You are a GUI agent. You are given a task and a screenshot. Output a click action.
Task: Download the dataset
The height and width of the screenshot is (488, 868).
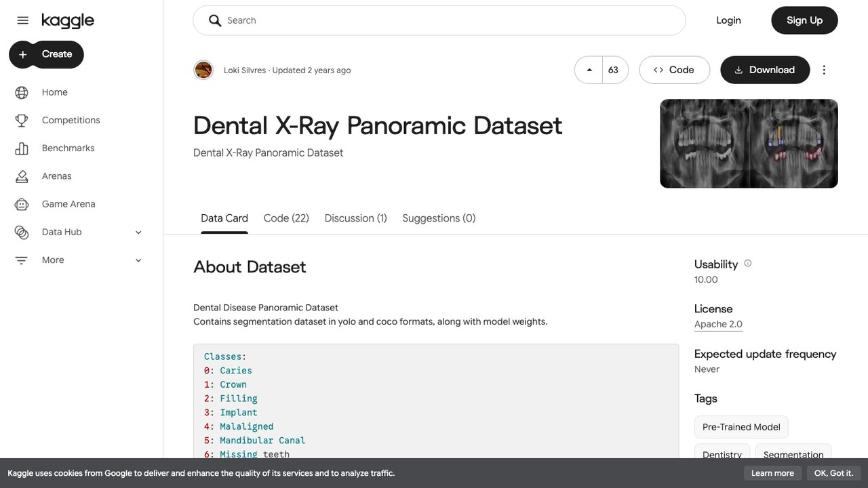765,70
